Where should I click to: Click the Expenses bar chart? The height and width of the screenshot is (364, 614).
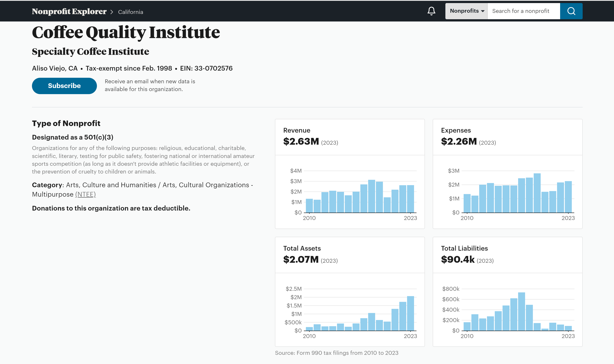click(x=511, y=194)
